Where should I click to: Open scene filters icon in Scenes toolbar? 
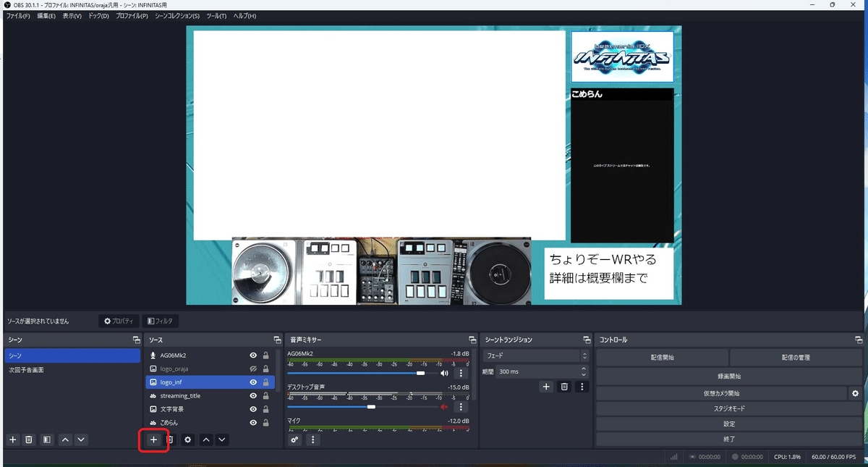point(46,439)
